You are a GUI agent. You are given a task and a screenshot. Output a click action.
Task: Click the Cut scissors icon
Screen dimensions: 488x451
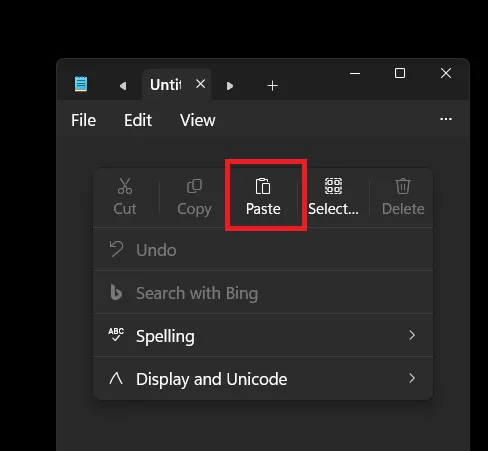125,186
